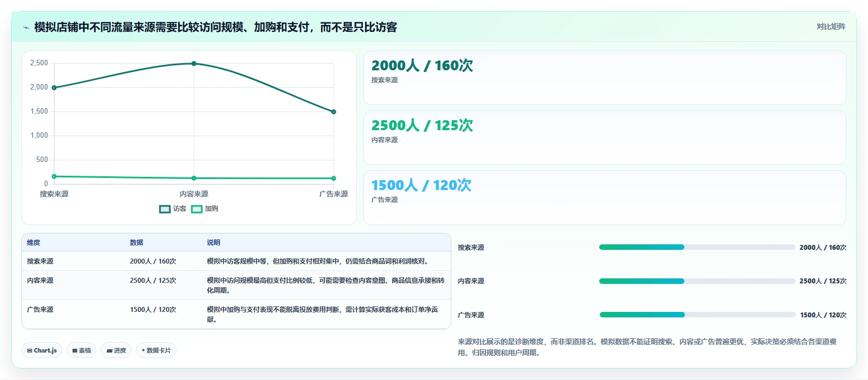Toggle the 加购 legend swatch

pyautogui.click(x=197, y=209)
